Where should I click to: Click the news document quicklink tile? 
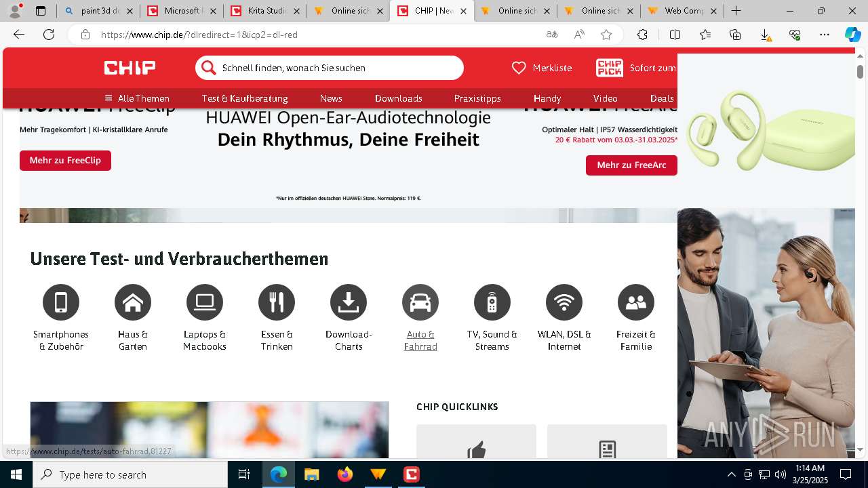[x=607, y=441]
